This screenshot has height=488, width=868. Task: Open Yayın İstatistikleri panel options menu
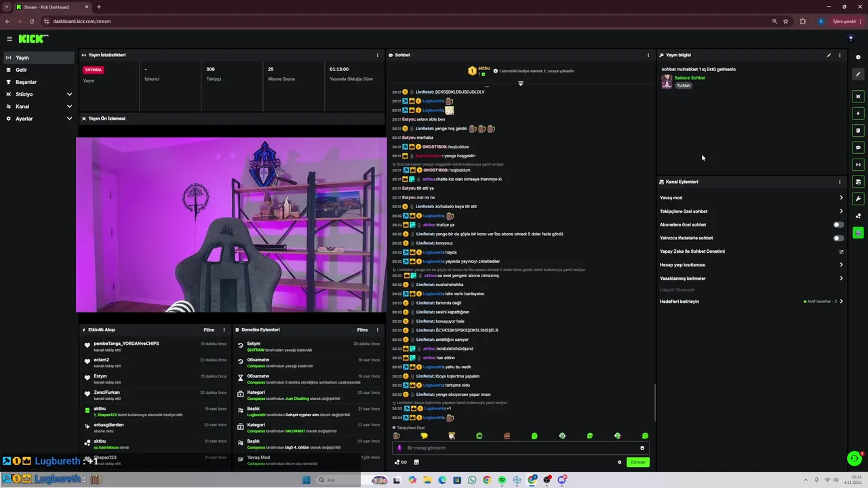click(x=378, y=55)
